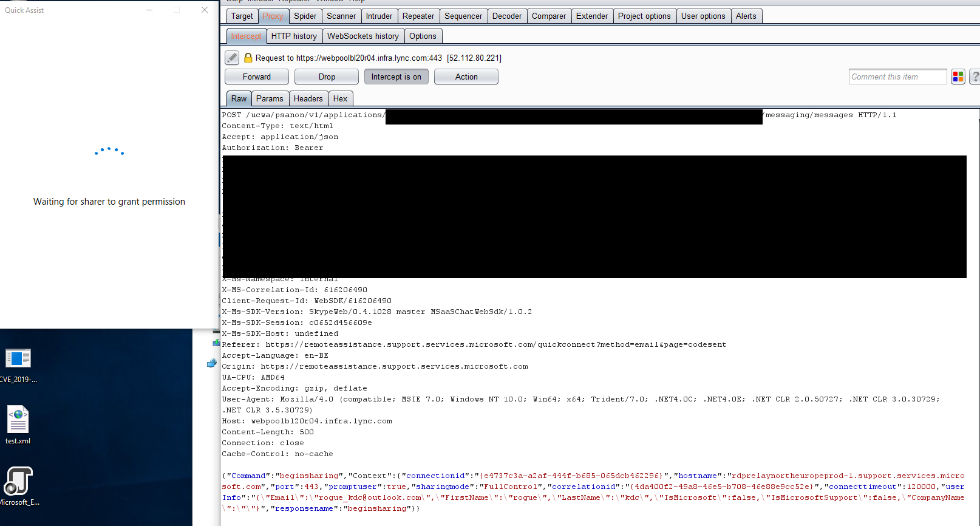Select the Proxy tab
This screenshot has height=526, width=980.
pos(273,16)
